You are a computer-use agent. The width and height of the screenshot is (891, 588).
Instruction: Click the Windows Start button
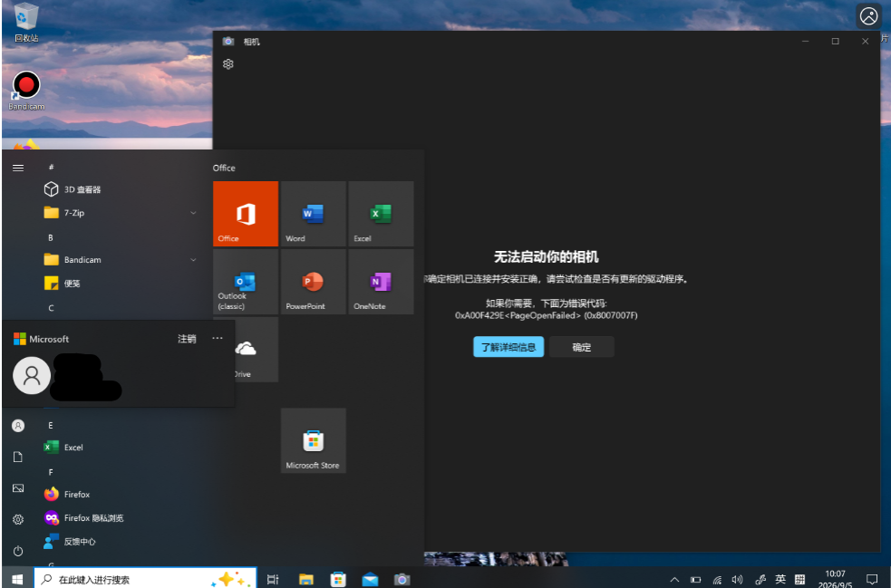point(17,579)
